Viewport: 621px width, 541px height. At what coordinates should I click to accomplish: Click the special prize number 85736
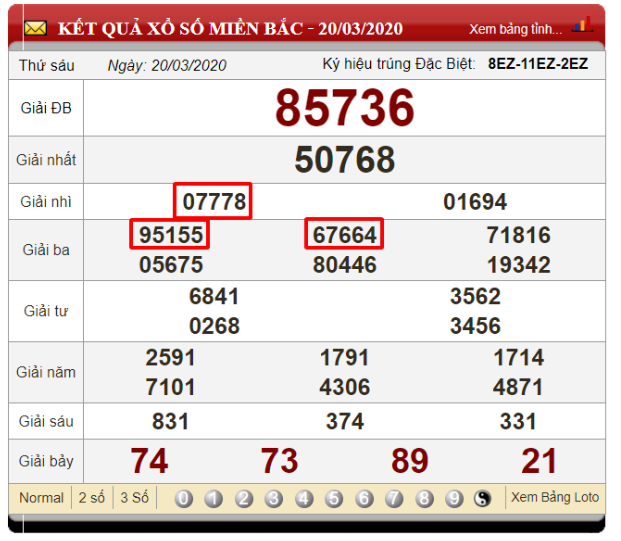coord(344,108)
